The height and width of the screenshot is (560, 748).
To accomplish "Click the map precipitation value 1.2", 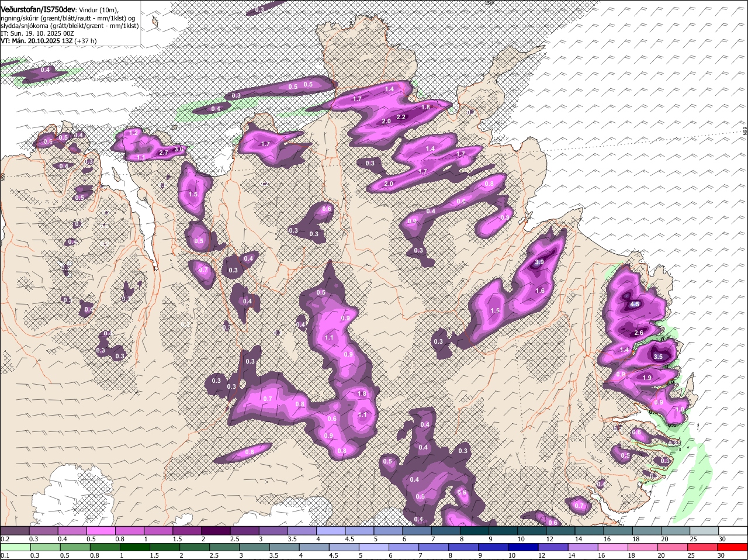I will (x=133, y=133).
